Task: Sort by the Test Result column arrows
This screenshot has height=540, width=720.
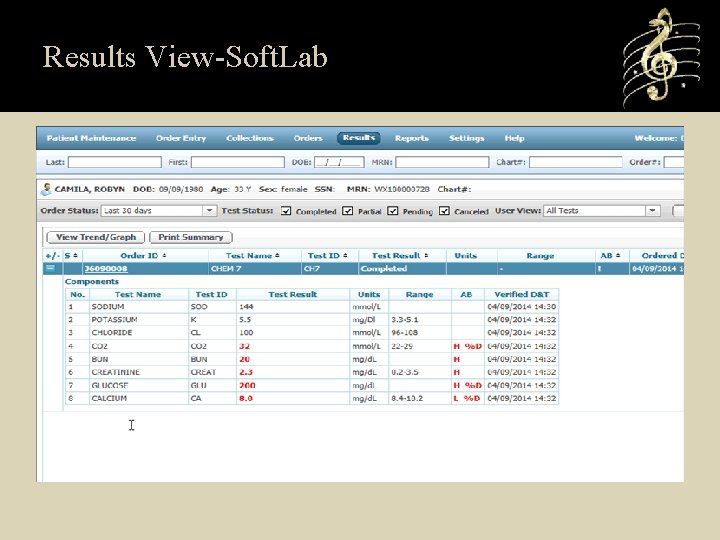Action: (x=426, y=255)
